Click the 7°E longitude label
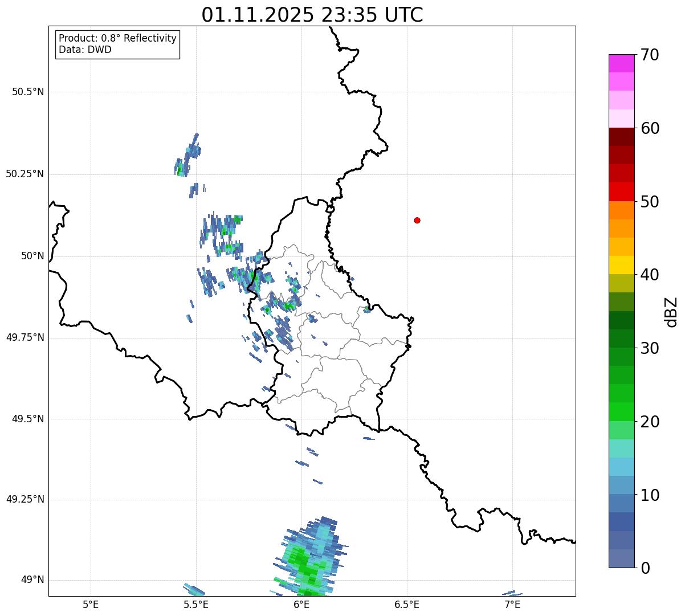Viewport: 685px width, 616px height. [512, 604]
